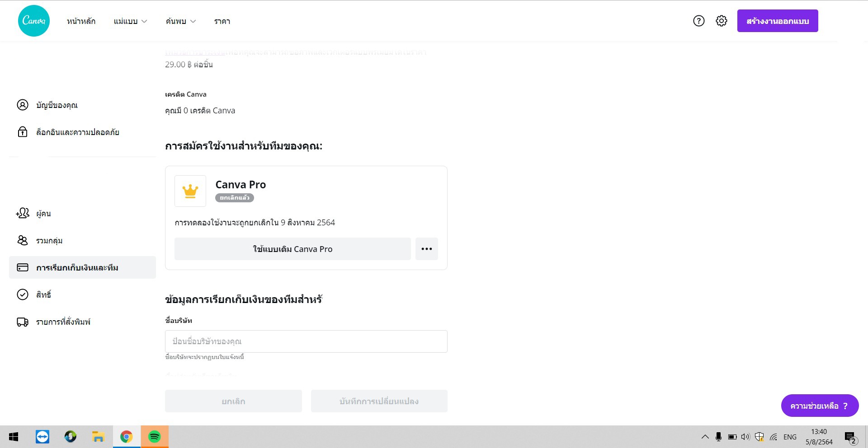The height and width of the screenshot is (448, 868).
Task: Click the 'คุณมี 0 เครดิต Canva' text
Action: tap(200, 111)
